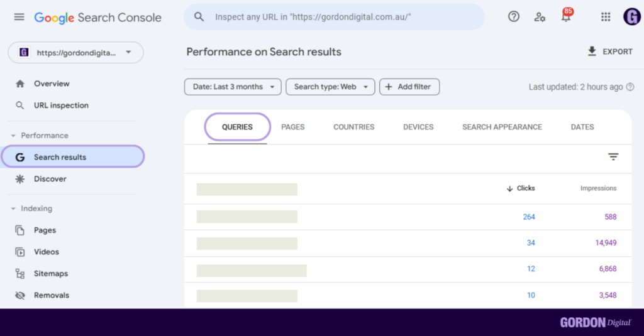Switch to the Pages tab
644x336 pixels.
tap(293, 127)
